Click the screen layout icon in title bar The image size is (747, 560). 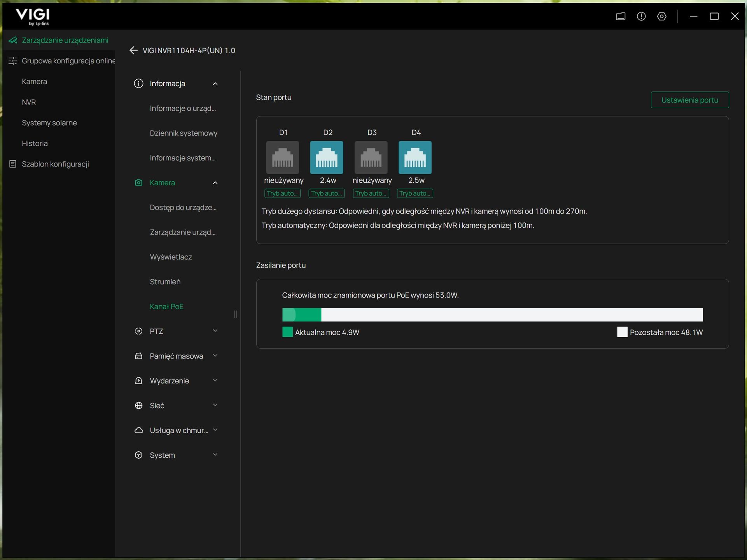[x=621, y=16]
